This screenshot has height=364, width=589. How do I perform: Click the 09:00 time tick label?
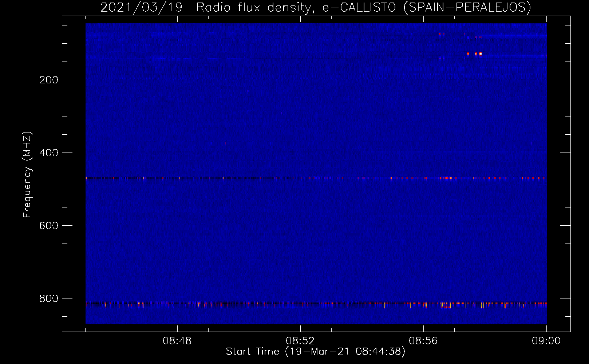pyautogui.click(x=546, y=341)
